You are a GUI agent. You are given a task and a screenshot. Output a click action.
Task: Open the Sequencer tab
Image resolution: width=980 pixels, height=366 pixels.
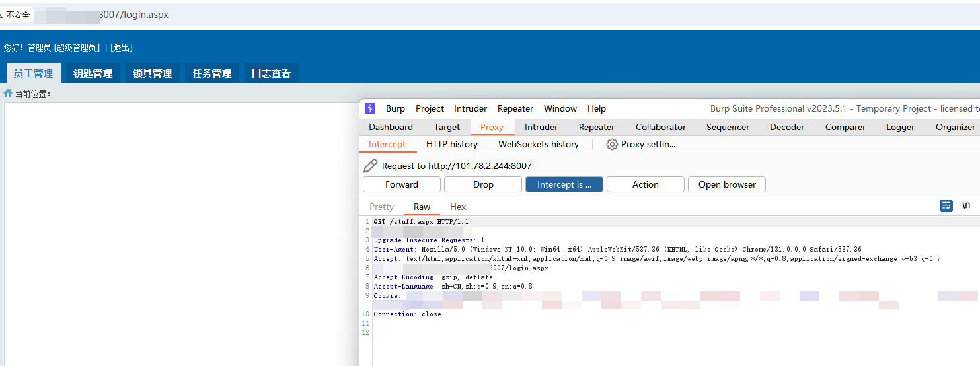pos(728,127)
